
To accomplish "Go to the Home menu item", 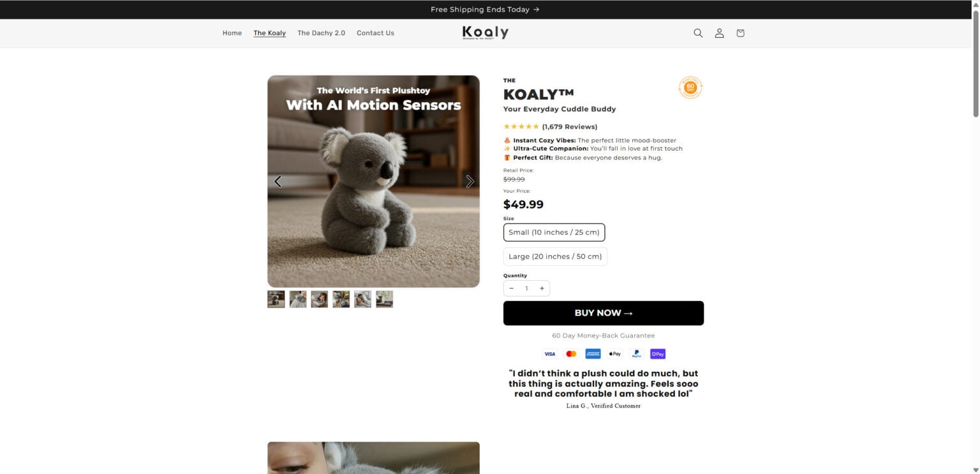I will (x=232, y=33).
